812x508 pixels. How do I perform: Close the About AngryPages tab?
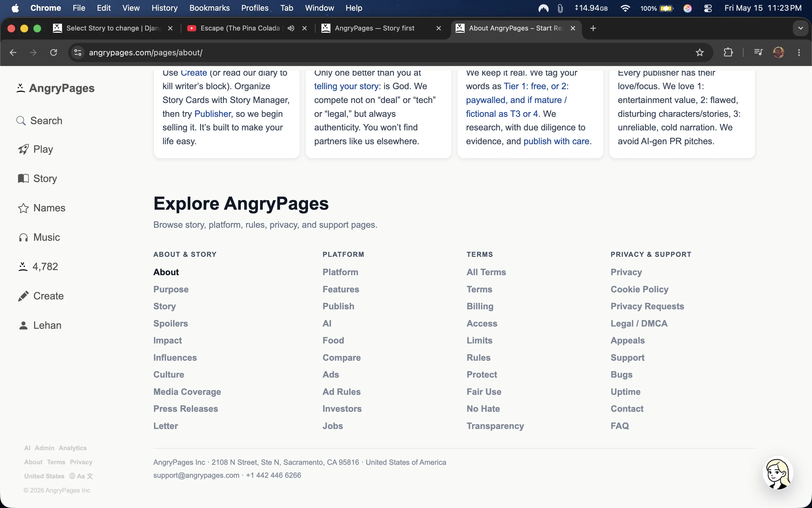(x=573, y=28)
